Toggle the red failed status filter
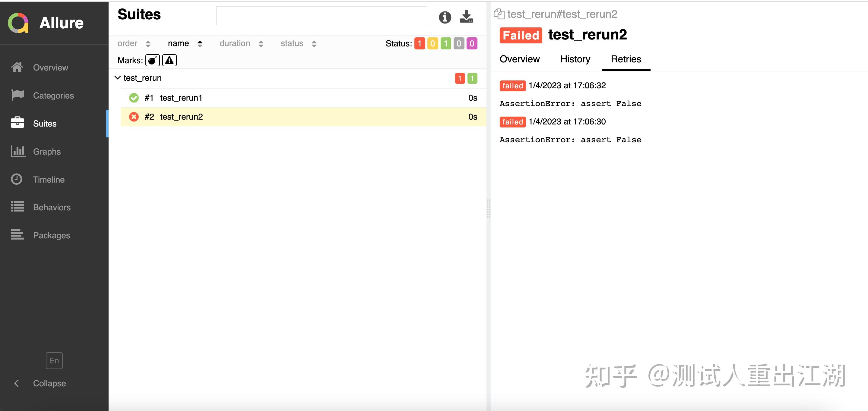This screenshot has width=868, height=411. click(x=420, y=43)
